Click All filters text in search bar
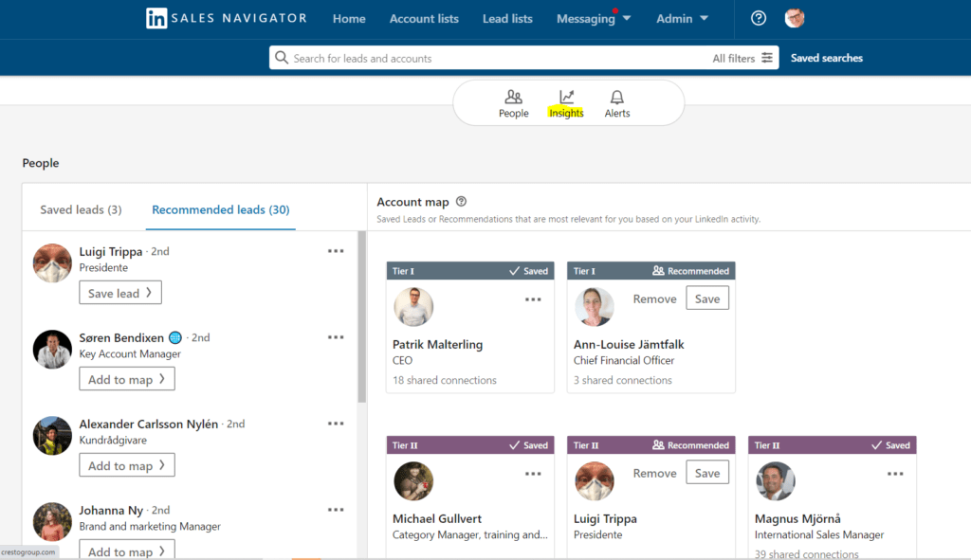Screen dimensions: 971x560 (734, 58)
